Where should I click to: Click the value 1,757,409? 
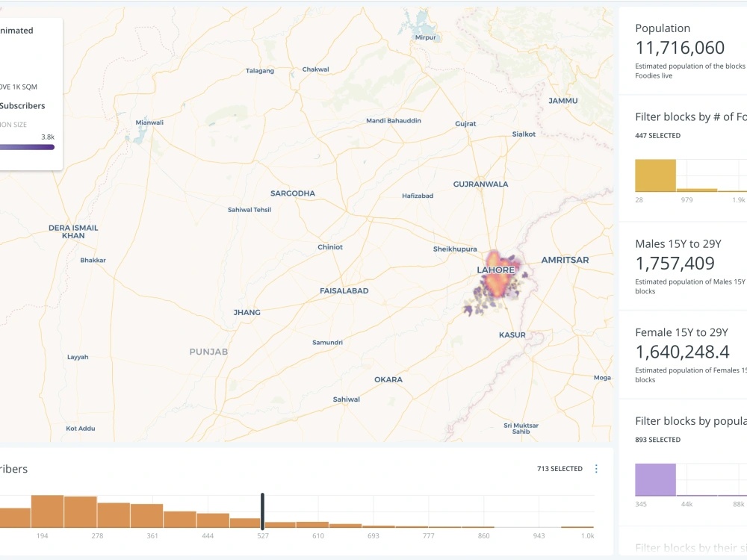coord(675,264)
